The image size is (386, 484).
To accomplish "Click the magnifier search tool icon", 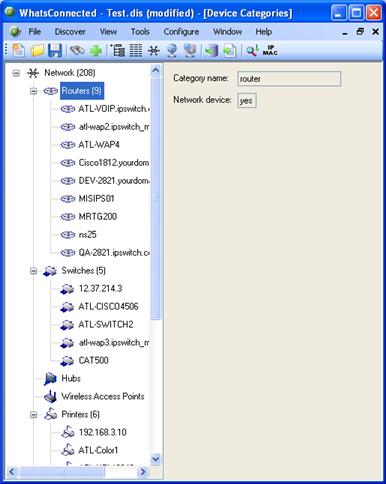I will click(252, 51).
